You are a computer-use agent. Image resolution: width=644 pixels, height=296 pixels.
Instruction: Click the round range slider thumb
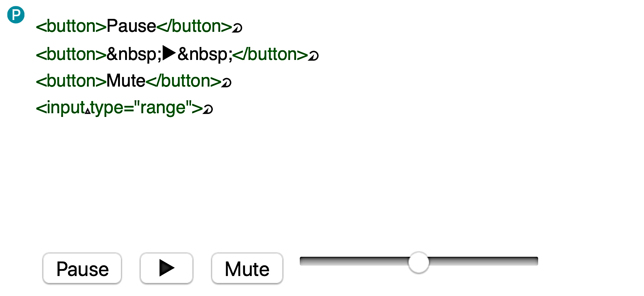(419, 262)
